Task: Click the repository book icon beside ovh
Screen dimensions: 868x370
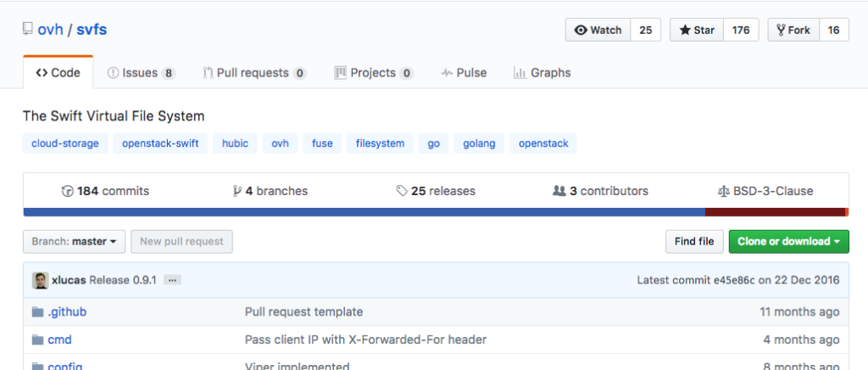Action: (28, 29)
